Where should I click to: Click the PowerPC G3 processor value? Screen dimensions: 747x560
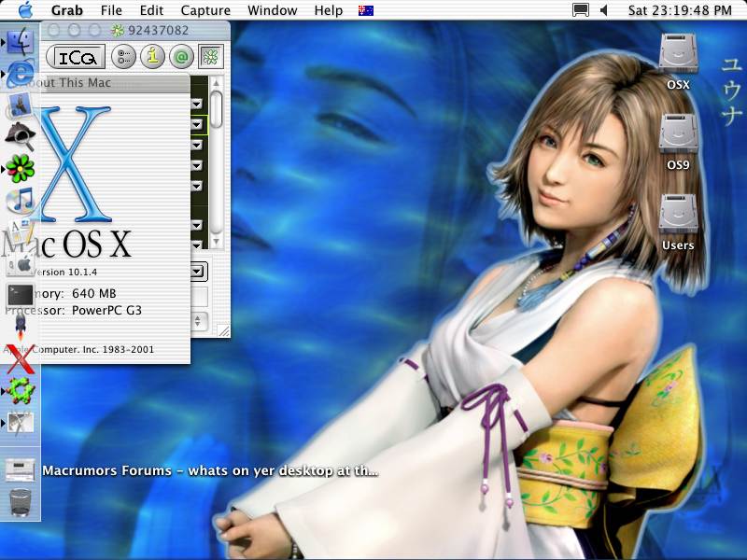pyautogui.click(x=106, y=310)
